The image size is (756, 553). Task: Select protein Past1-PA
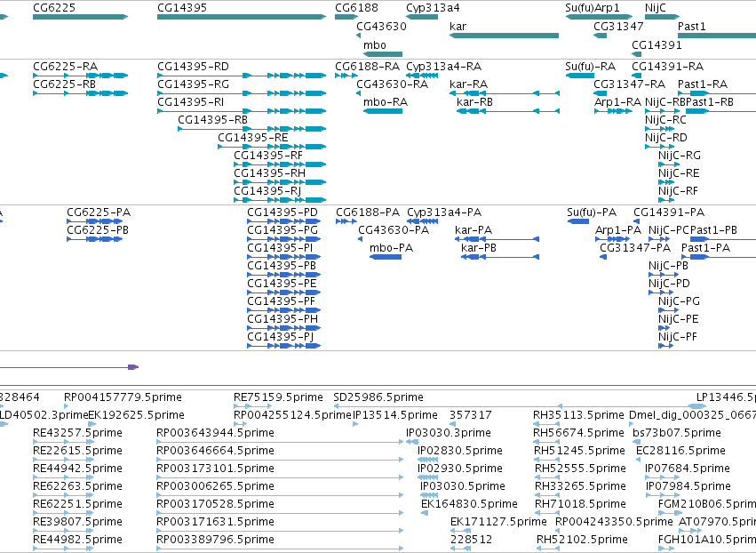click(706, 249)
